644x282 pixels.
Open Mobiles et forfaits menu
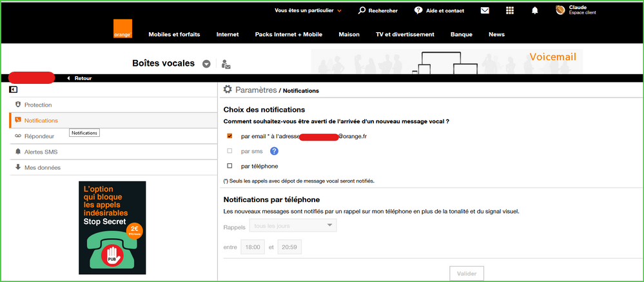pyautogui.click(x=174, y=35)
